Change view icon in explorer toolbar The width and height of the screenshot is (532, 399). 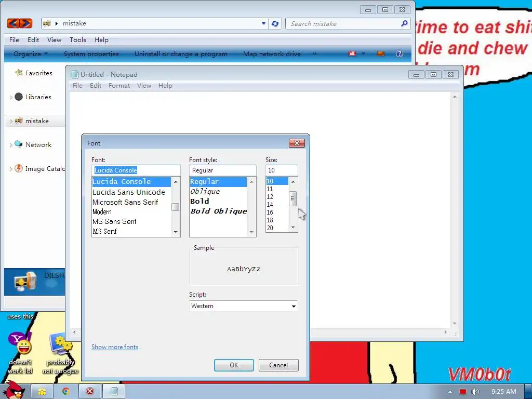(353, 54)
